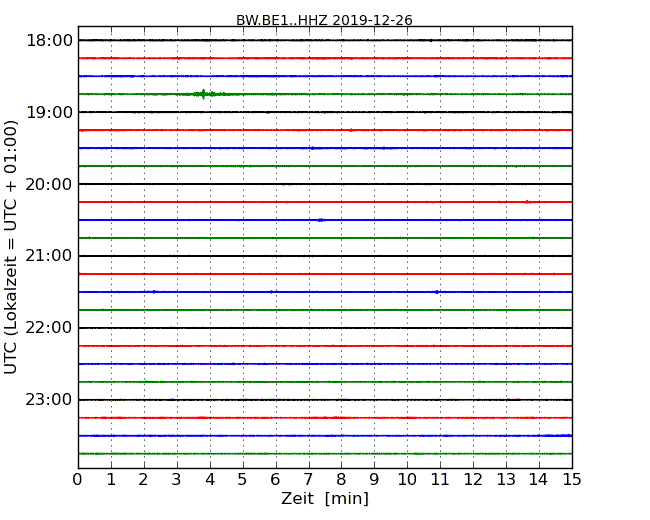Click the 12 minute tick label
Screen dimensions: 650x520
pos(473,480)
